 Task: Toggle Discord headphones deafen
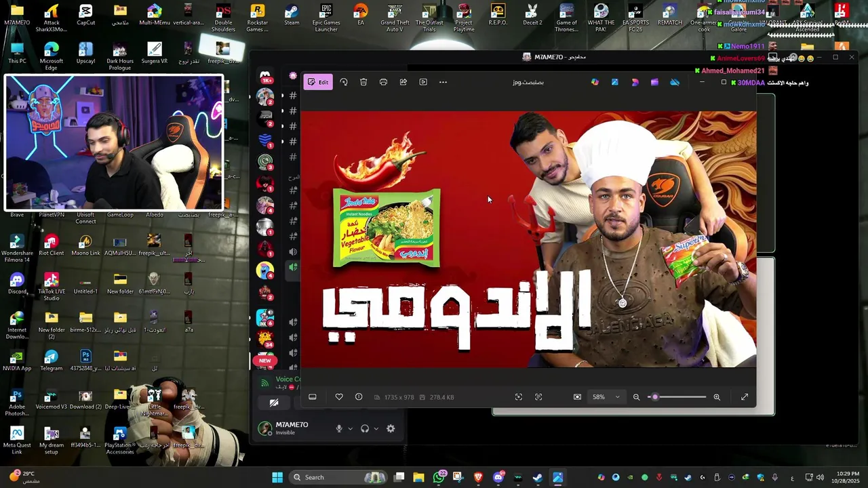click(x=365, y=428)
